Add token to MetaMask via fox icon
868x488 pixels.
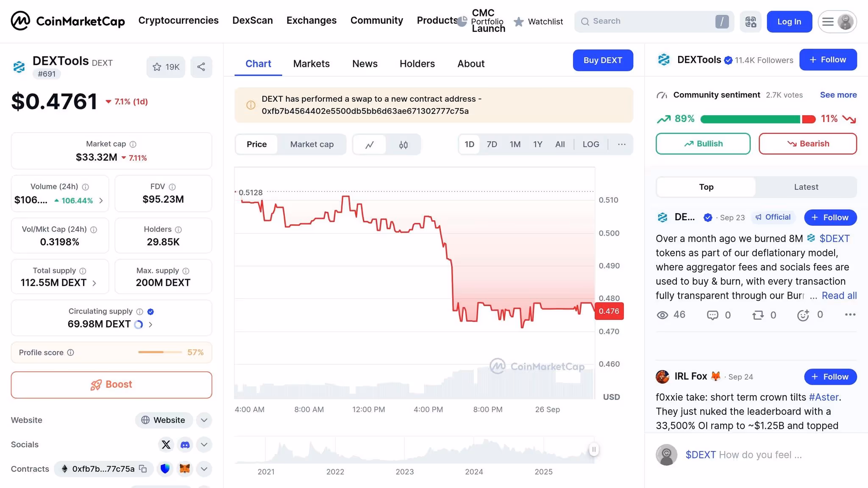[x=185, y=469]
